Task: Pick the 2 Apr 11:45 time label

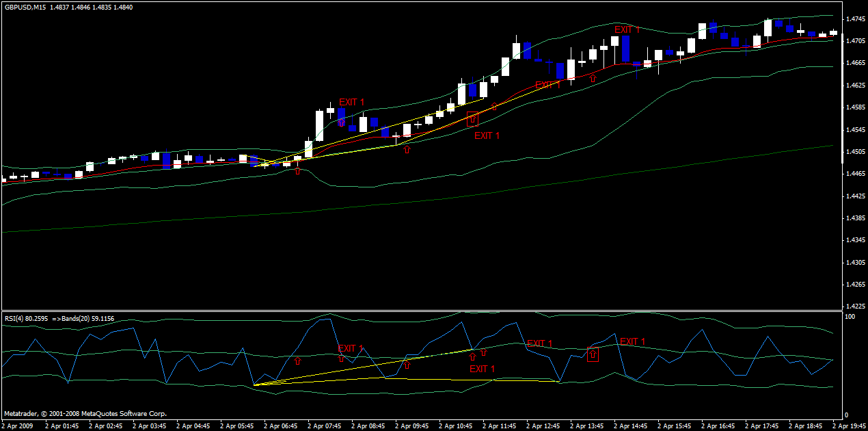Action: pos(500,426)
